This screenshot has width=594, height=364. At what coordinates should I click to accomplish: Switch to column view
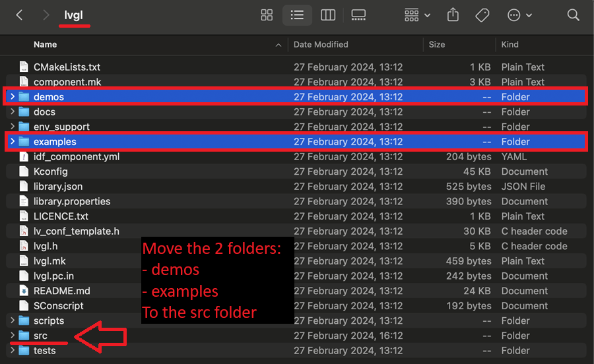pyautogui.click(x=327, y=15)
